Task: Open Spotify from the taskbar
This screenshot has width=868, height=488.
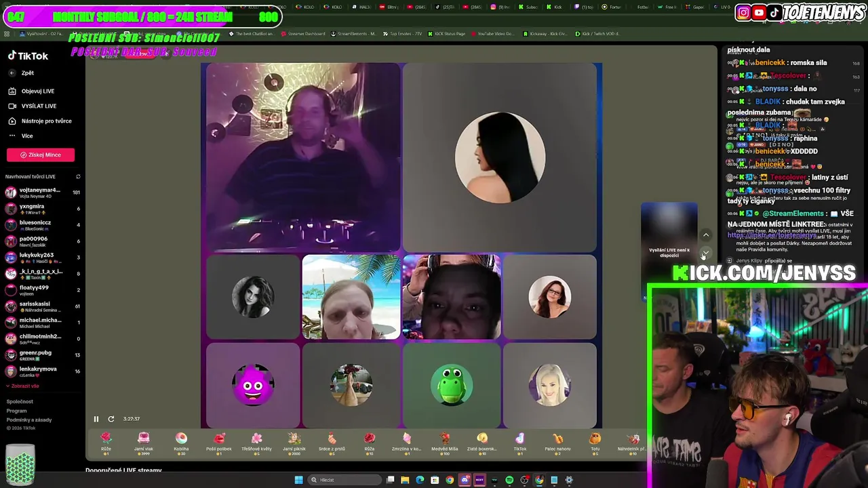Action: pyautogui.click(x=509, y=480)
